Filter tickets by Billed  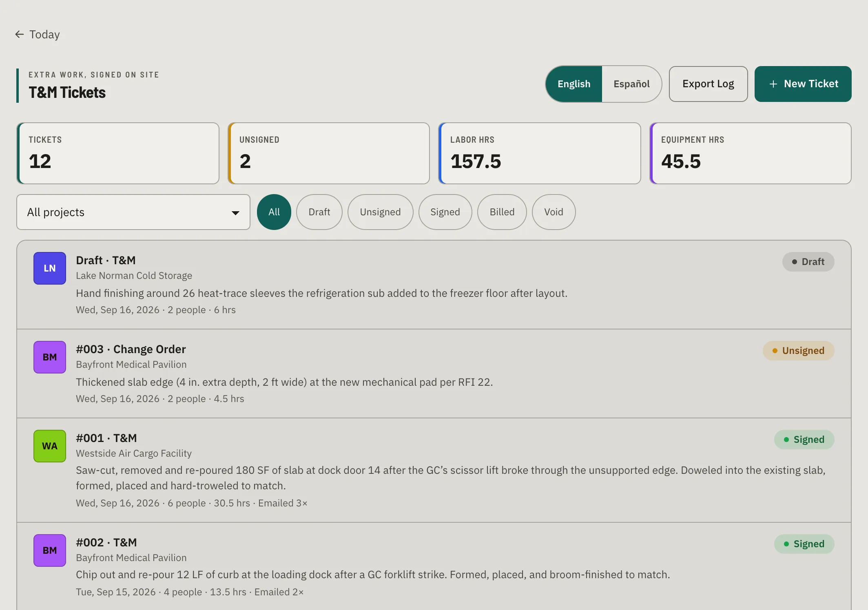tap(502, 212)
